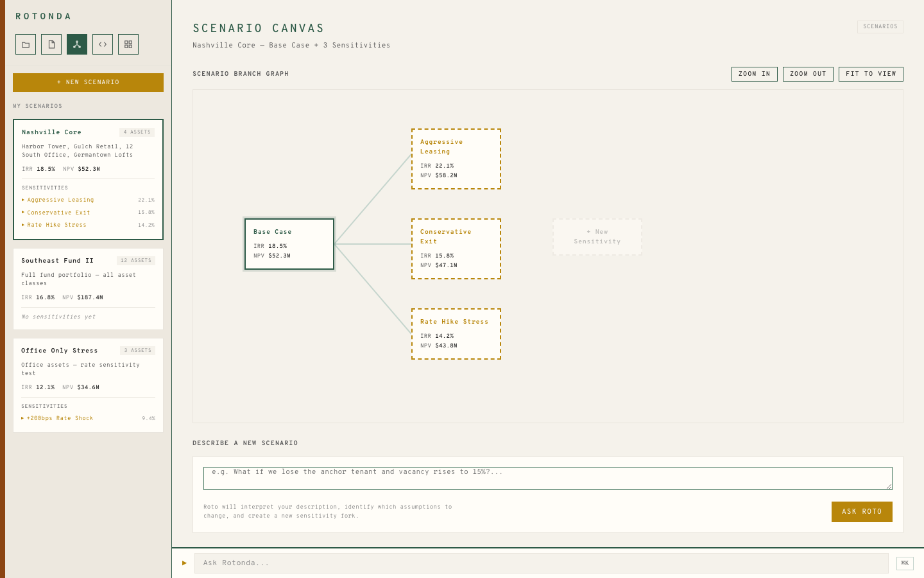924x578 pixels.
Task: Expand the +200bps Rate Shock sensitivity
Action: tap(60, 418)
